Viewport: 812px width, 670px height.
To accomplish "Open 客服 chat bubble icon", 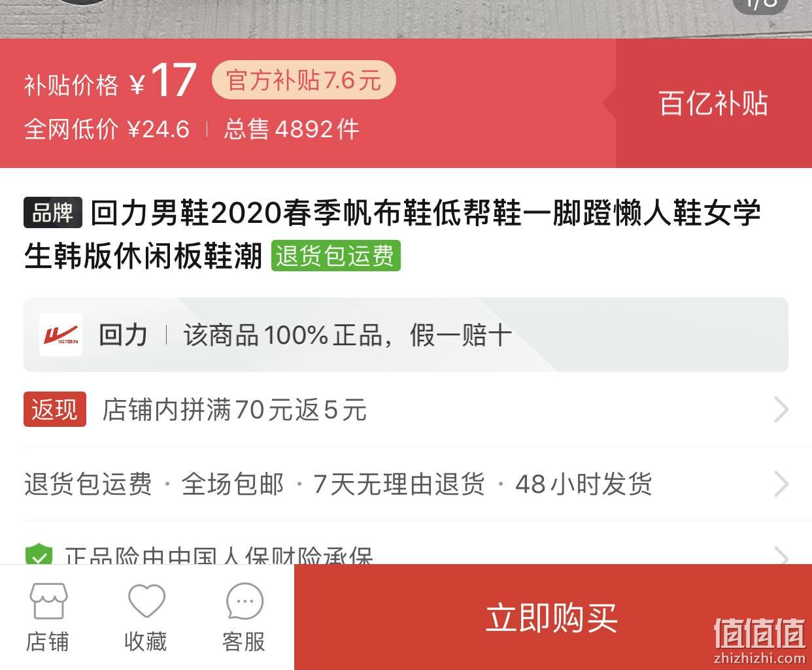I will (x=245, y=601).
